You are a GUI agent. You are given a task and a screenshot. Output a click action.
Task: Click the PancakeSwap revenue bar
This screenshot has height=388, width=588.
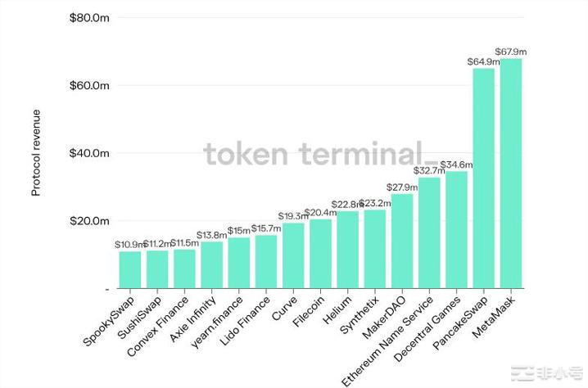[484, 178]
